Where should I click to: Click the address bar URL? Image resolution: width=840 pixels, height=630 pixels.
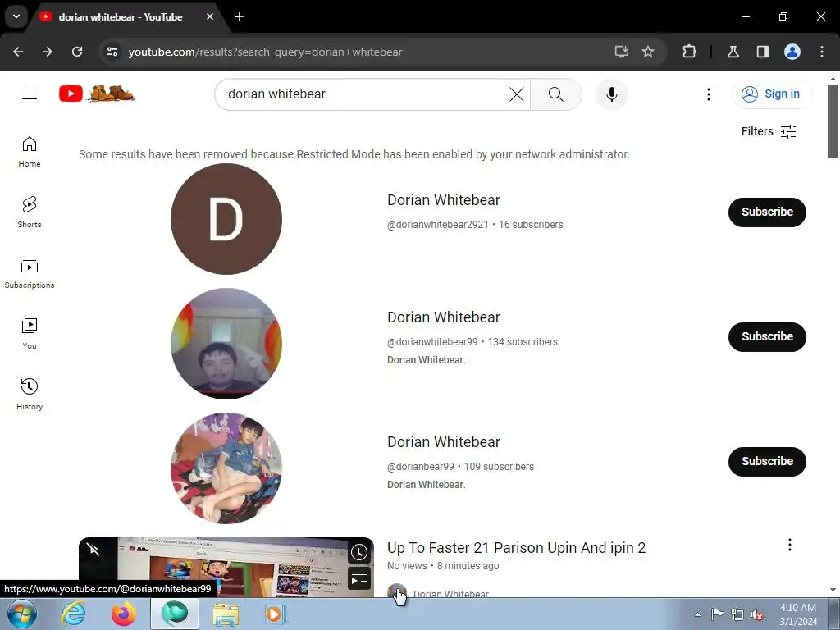[265, 52]
